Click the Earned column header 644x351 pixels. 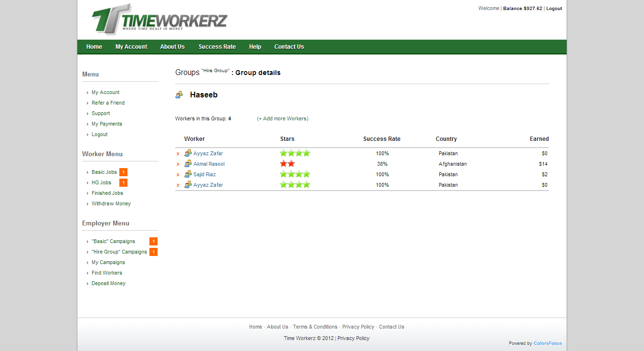539,139
